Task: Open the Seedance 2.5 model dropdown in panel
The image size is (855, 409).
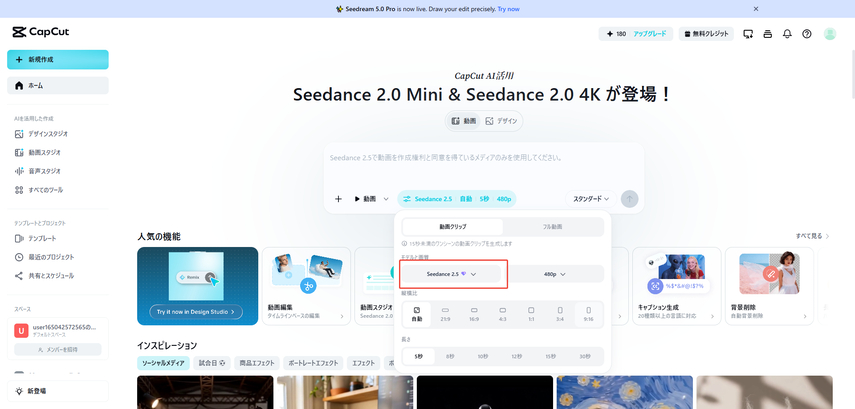Action: pos(451,274)
